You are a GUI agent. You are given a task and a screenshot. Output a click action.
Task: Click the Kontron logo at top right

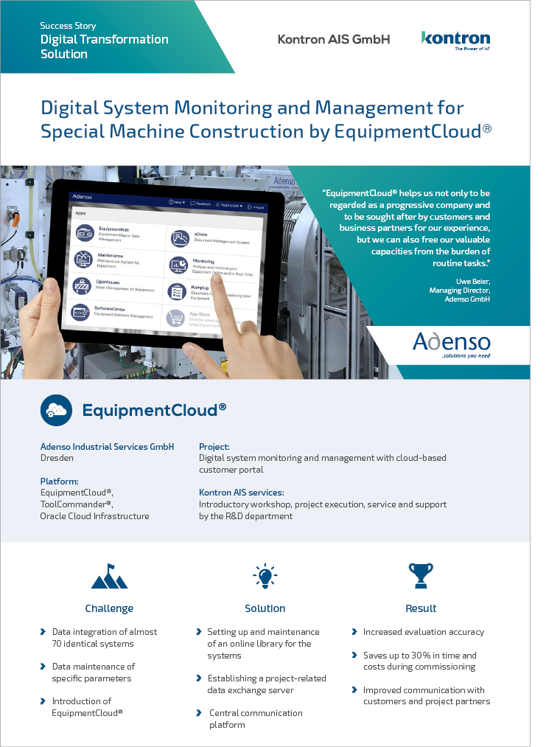tap(455, 39)
